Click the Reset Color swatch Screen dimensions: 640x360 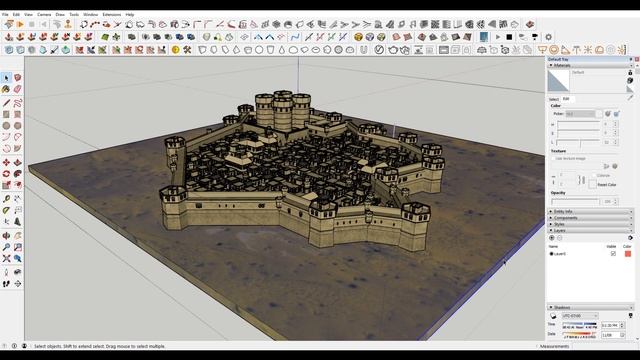point(593,184)
